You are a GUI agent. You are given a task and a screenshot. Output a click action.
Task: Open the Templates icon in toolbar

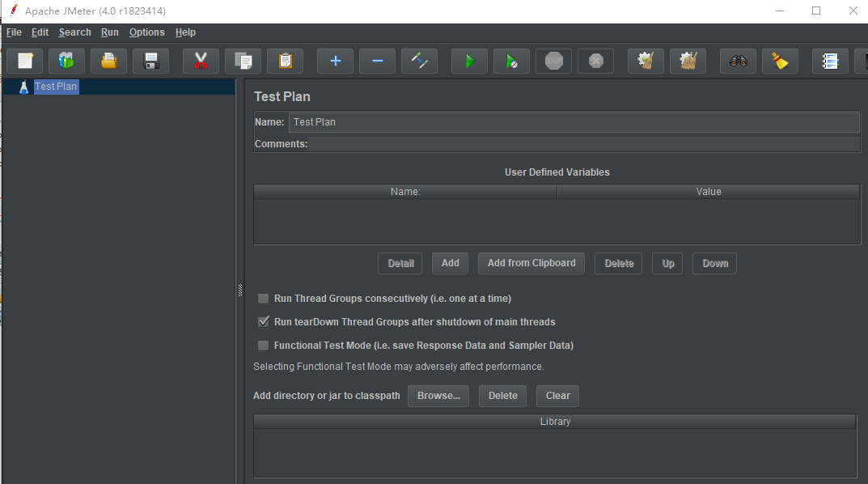(66, 61)
